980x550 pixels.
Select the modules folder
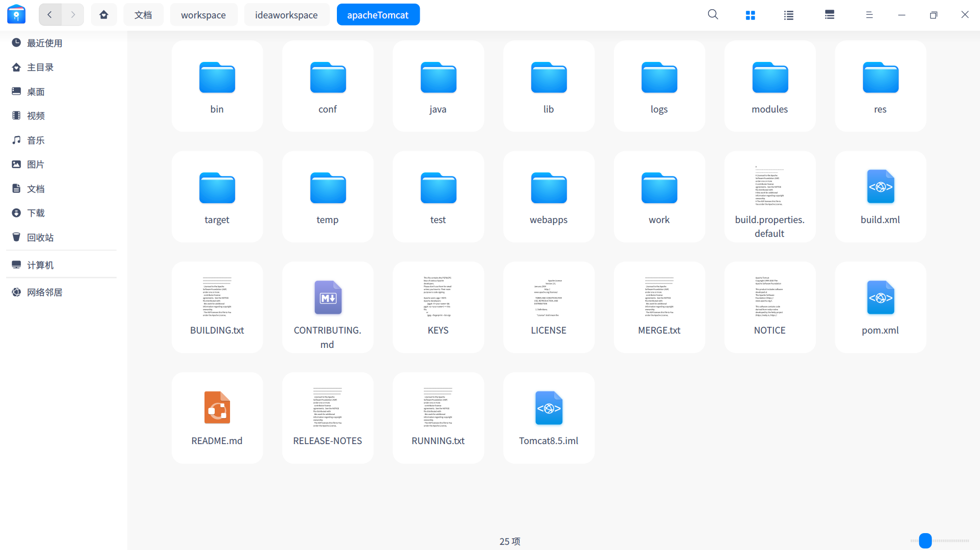770,86
